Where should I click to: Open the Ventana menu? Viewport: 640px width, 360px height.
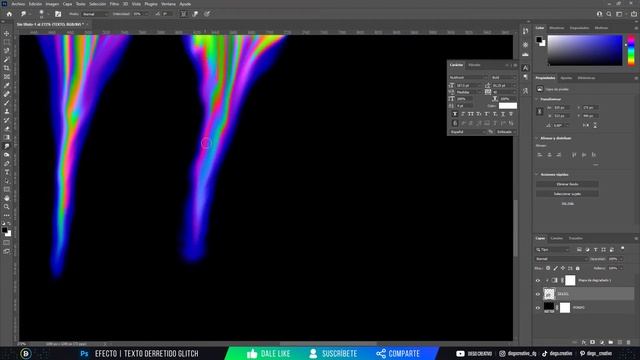(x=168, y=4)
